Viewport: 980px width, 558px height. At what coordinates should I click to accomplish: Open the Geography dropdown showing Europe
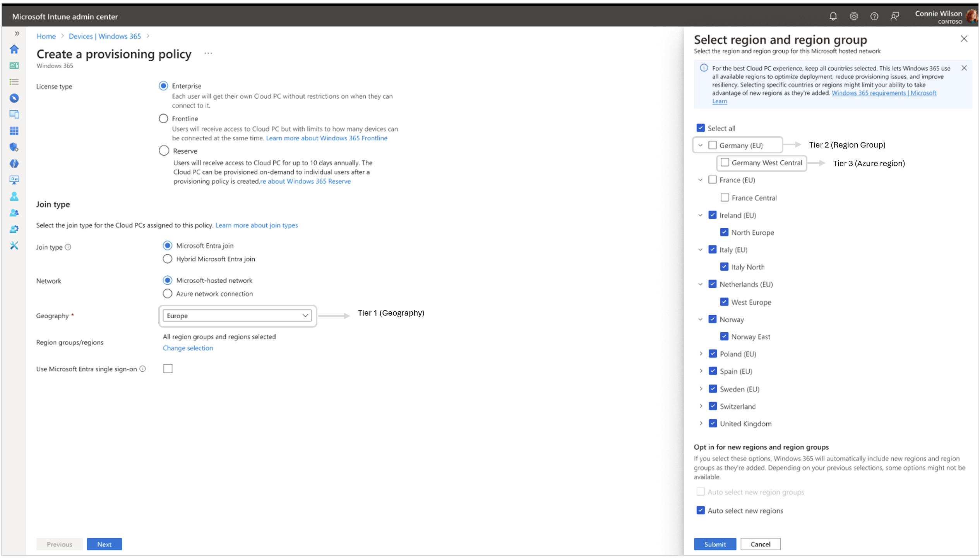pos(237,315)
